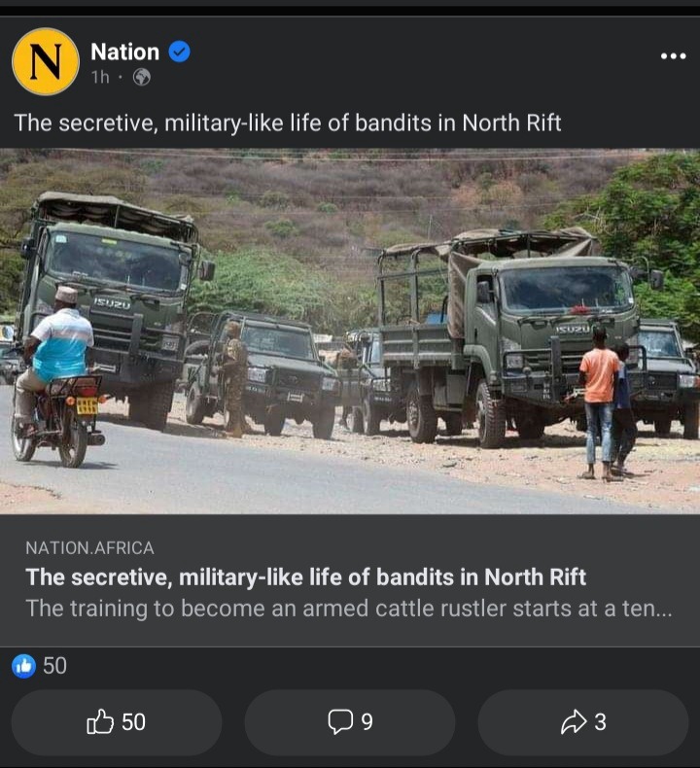Click the globe public privacy icon
Screen dimensions: 700x768
click(x=142, y=78)
